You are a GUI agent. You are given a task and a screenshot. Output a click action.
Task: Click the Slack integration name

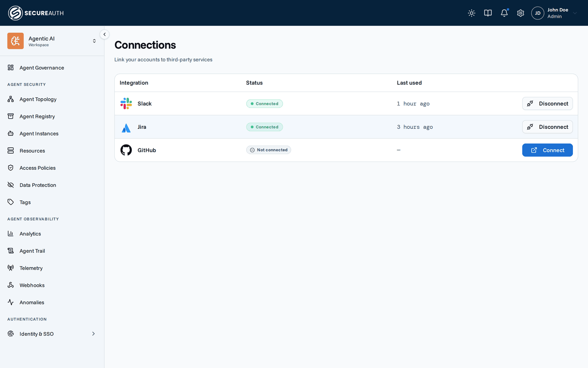pyautogui.click(x=145, y=103)
